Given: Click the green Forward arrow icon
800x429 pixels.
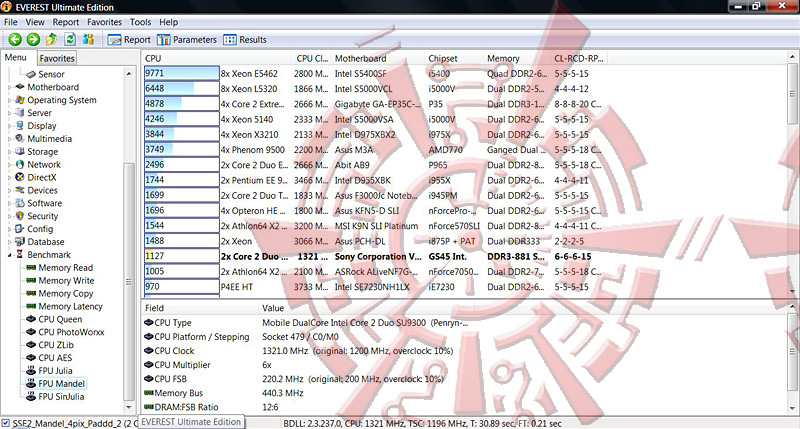Looking at the screenshot, I should coord(33,39).
